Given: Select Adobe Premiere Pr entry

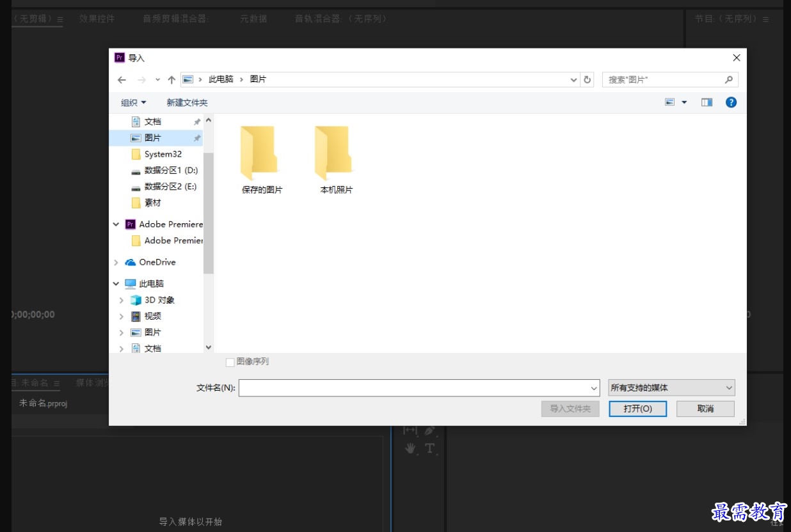Looking at the screenshot, I should (164, 224).
